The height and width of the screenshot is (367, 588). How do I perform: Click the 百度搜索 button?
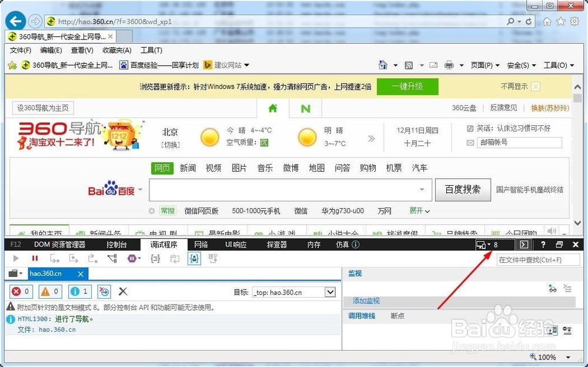pyautogui.click(x=463, y=189)
